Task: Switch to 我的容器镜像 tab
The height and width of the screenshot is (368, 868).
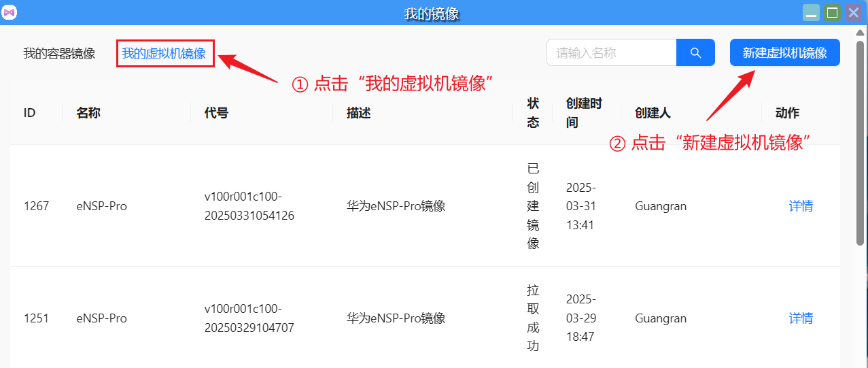Action: coord(59,54)
